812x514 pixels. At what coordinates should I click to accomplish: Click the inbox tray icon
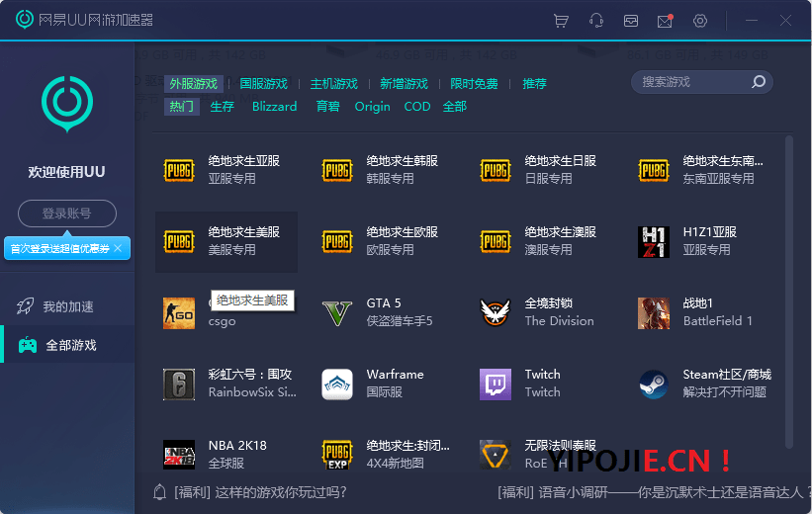pyautogui.click(x=631, y=21)
